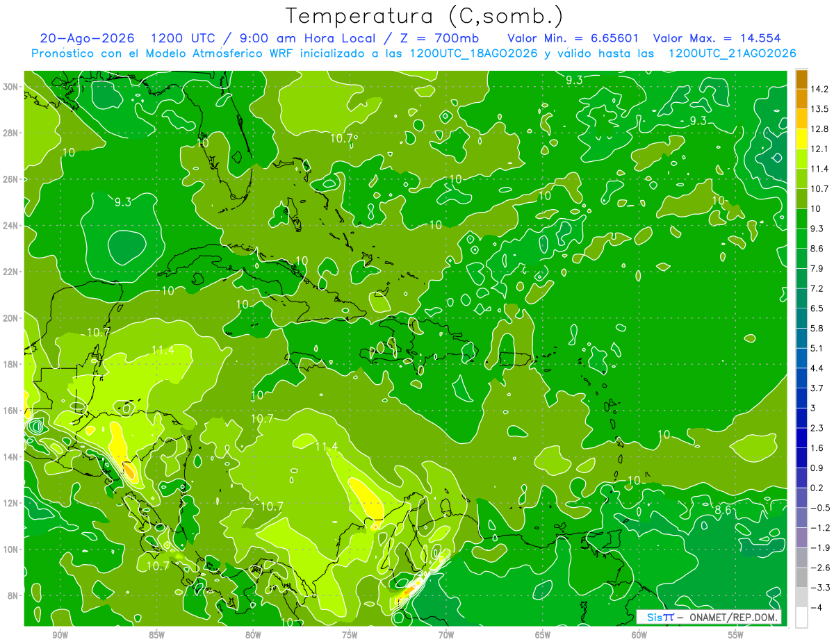Select the 'Valor Min. = 6.65601' text
Image resolution: width=834 pixels, height=644 pixels.
[573, 38]
